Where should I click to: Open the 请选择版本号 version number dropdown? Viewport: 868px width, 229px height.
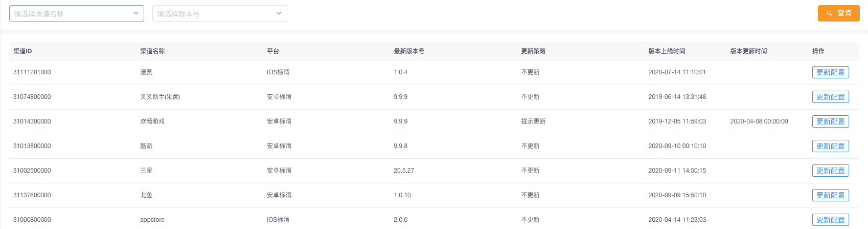(x=215, y=14)
